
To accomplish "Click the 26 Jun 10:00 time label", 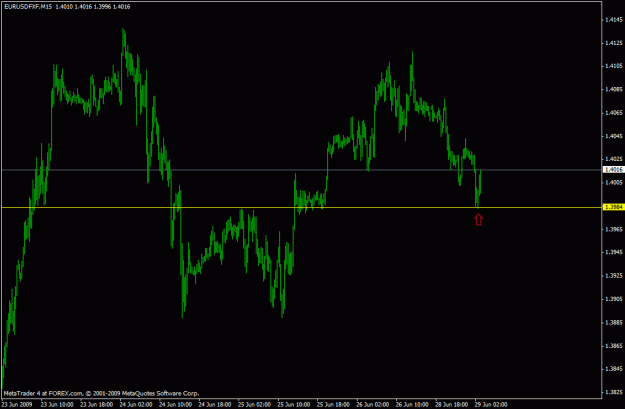I will pyautogui.click(x=412, y=405).
